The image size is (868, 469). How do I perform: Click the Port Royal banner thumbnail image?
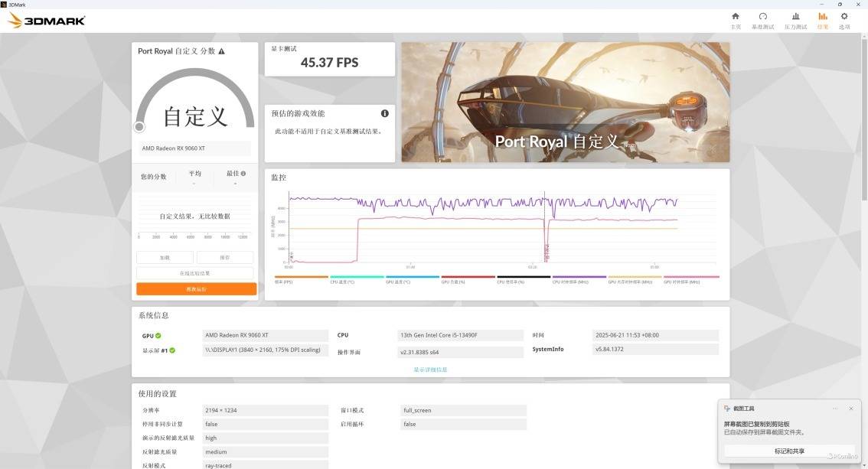pyautogui.click(x=565, y=102)
